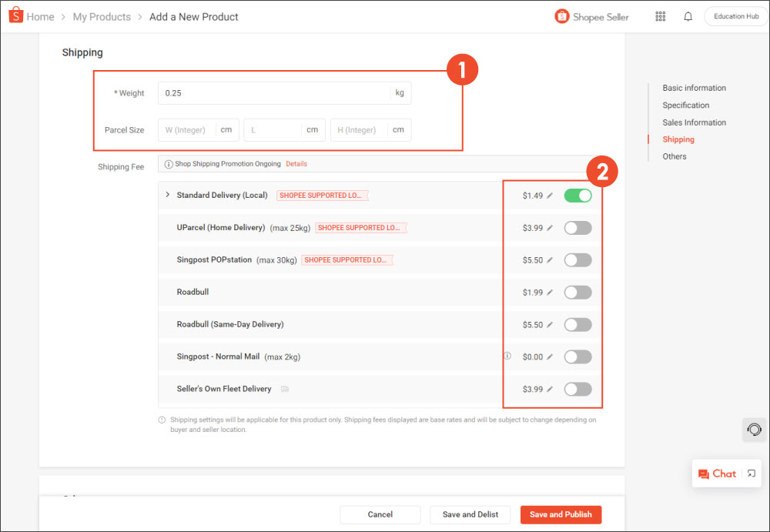This screenshot has height=532, width=770.
Task: Click the circular widget icon above Chat
Action: tap(754, 430)
